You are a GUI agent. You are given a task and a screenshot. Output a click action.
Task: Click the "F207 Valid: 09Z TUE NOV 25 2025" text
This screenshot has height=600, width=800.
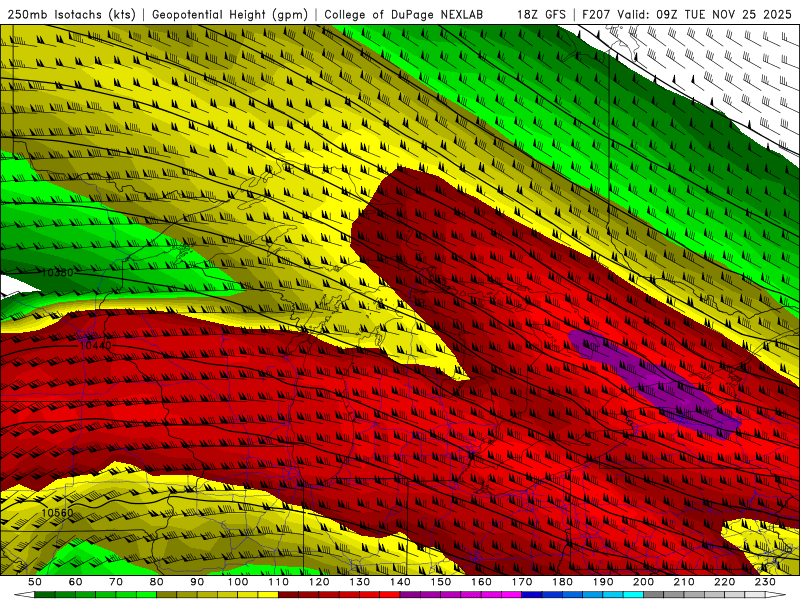pyautogui.click(x=686, y=14)
